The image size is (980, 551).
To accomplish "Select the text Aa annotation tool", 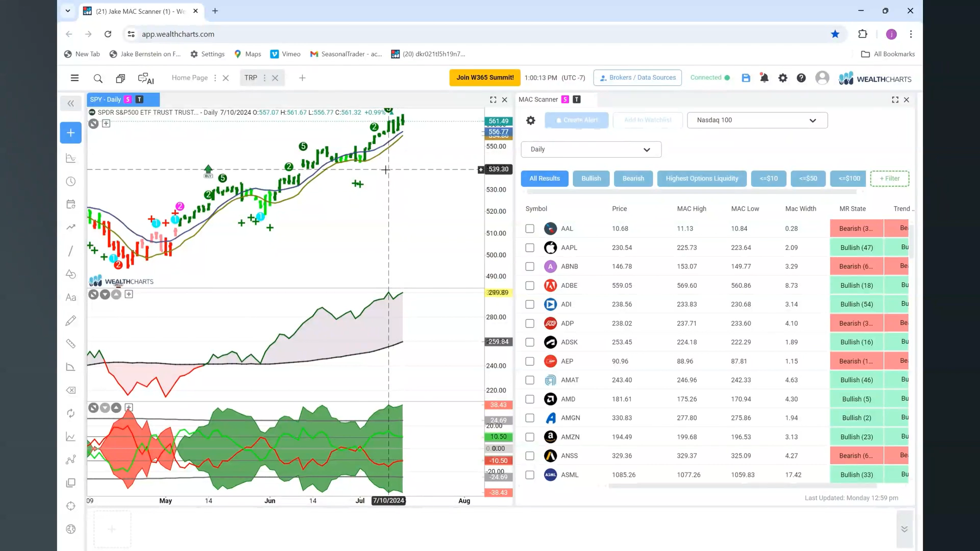I will pos(71,297).
